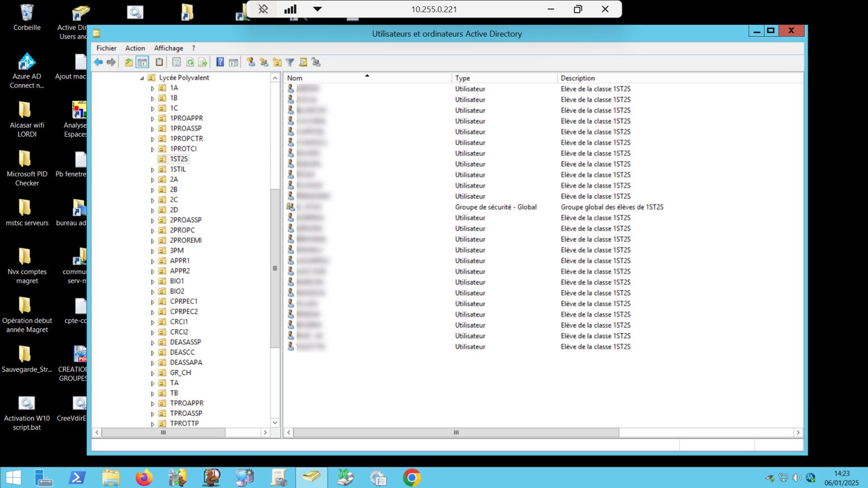This screenshot has width=868, height=488.
Task: Sort list by the Type column header
Action: pyautogui.click(x=462, y=78)
